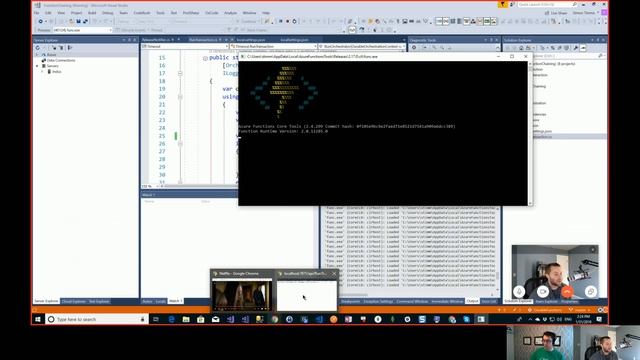Image resolution: width=640 pixels, height=360 pixels.
Task: Select the Data Connections node
Action: 61,60
